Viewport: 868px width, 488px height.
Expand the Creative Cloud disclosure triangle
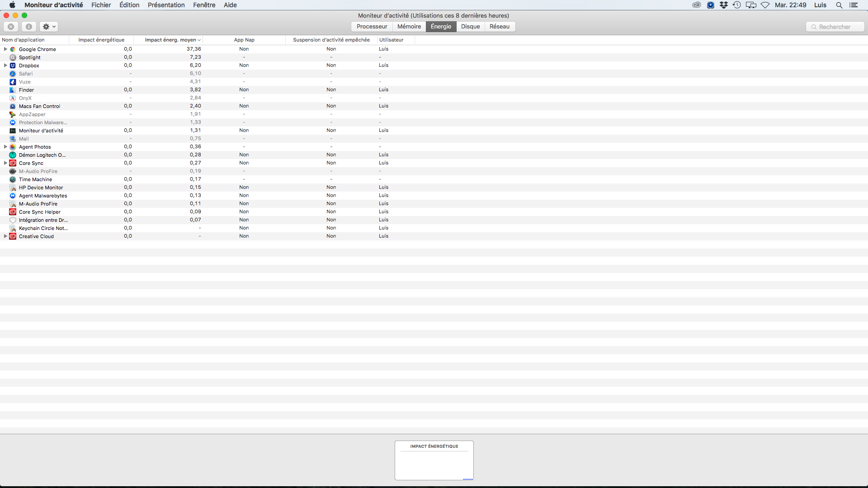pyautogui.click(x=5, y=236)
